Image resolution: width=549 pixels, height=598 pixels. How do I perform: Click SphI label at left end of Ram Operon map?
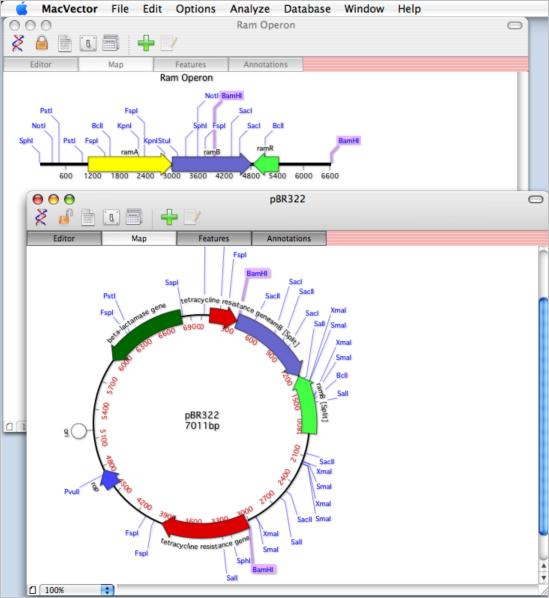pos(26,141)
